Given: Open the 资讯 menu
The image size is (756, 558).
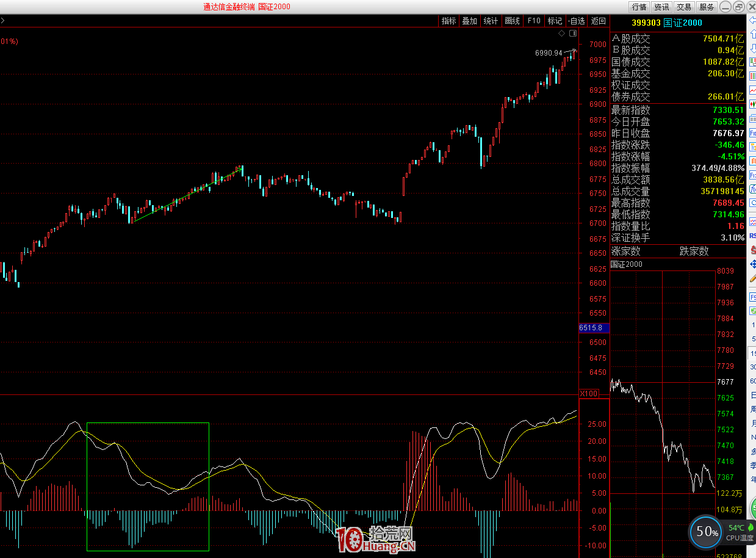Looking at the screenshot, I should point(661,7).
